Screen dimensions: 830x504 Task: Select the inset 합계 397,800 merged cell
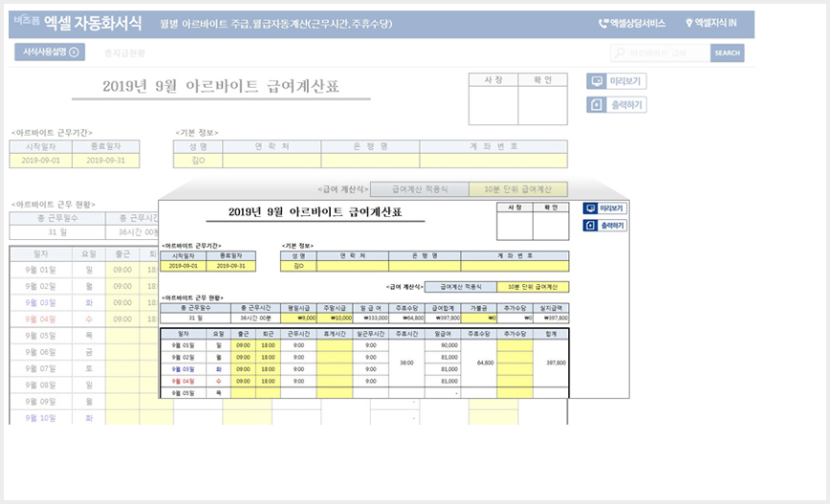551,363
